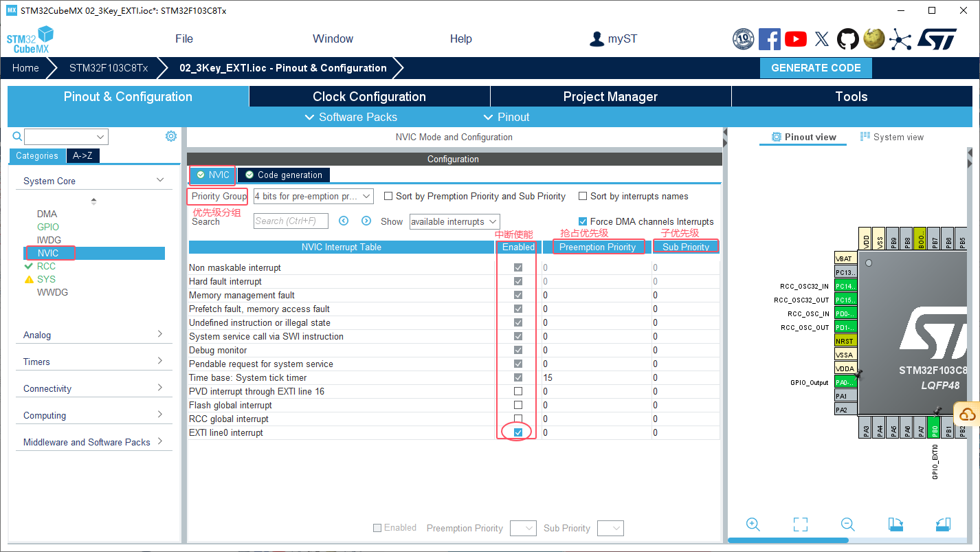Open the sidebar search combo box
This screenshot has width=980, height=552.
66,137
